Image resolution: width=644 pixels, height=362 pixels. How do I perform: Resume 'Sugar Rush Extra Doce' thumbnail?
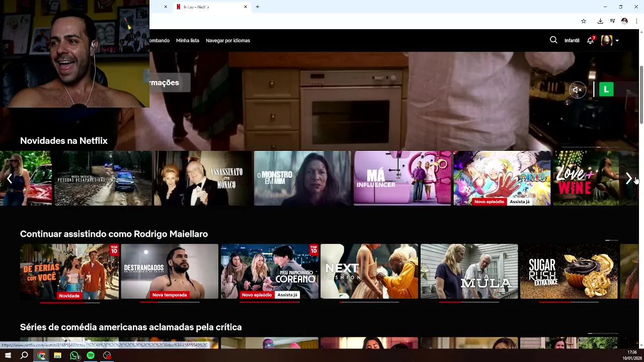tap(569, 271)
